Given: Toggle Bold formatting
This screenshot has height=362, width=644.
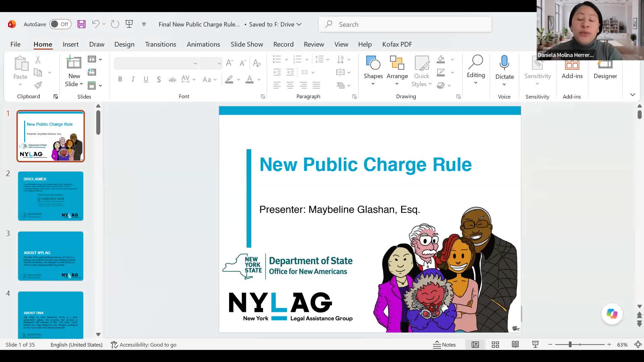Looking at the screenshot, I should click(120, 79).
